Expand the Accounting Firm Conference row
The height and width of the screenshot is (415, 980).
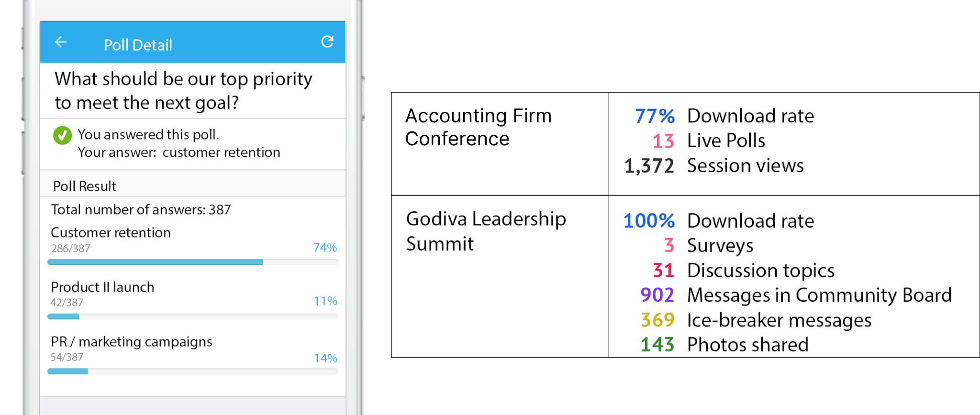(x=479, y=127)
